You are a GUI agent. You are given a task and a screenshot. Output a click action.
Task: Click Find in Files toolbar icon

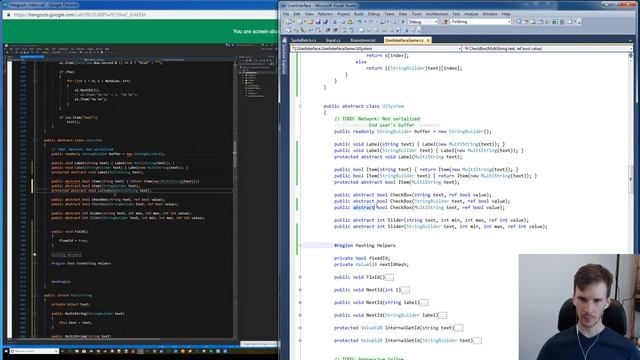pos(445,22)
